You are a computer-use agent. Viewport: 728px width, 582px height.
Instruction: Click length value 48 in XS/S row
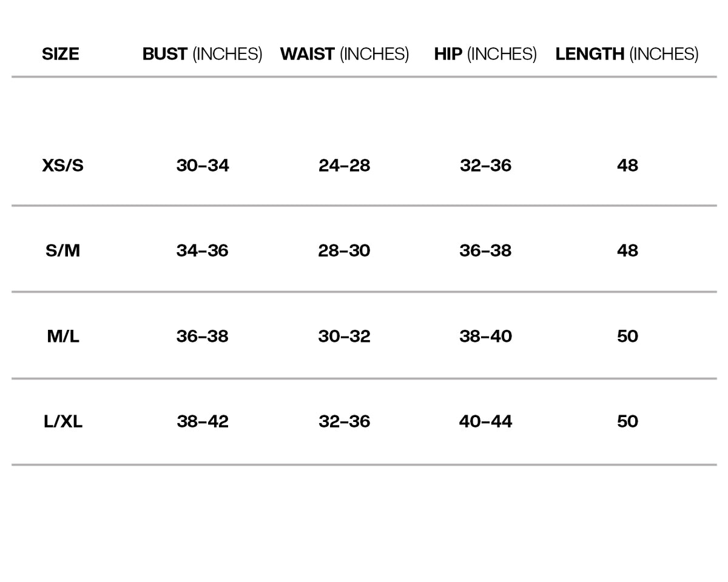pyautogui.click(x=627, y=165)
